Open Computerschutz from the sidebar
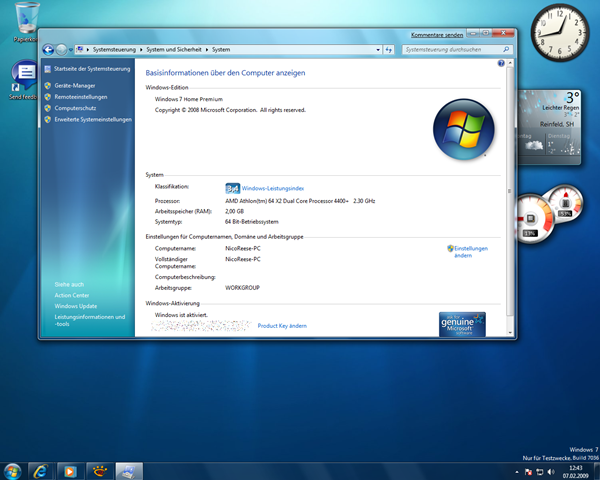 pos(75,108)
